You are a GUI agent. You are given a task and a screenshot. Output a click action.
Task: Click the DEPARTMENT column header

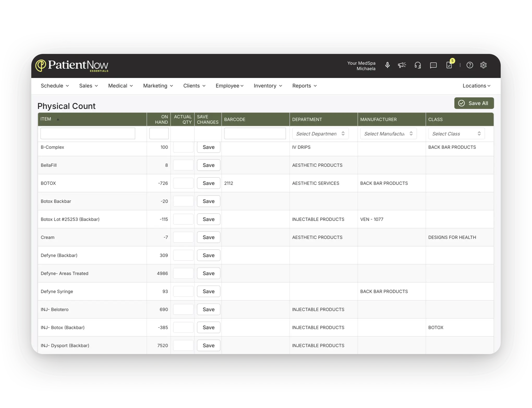coord(324,119)
